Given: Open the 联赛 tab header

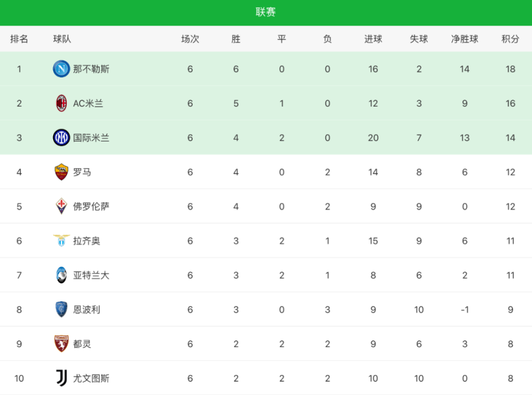Looking at the screenshot, I should [265, 12].
